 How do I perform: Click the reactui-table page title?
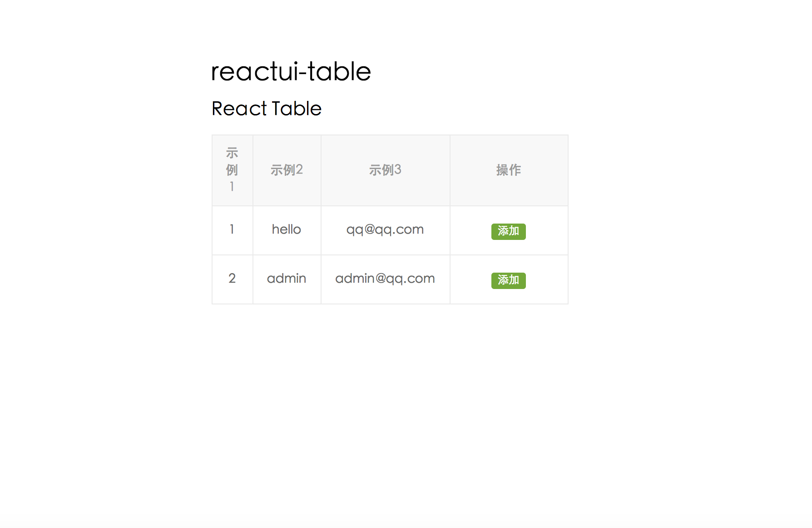coord(291,72)
